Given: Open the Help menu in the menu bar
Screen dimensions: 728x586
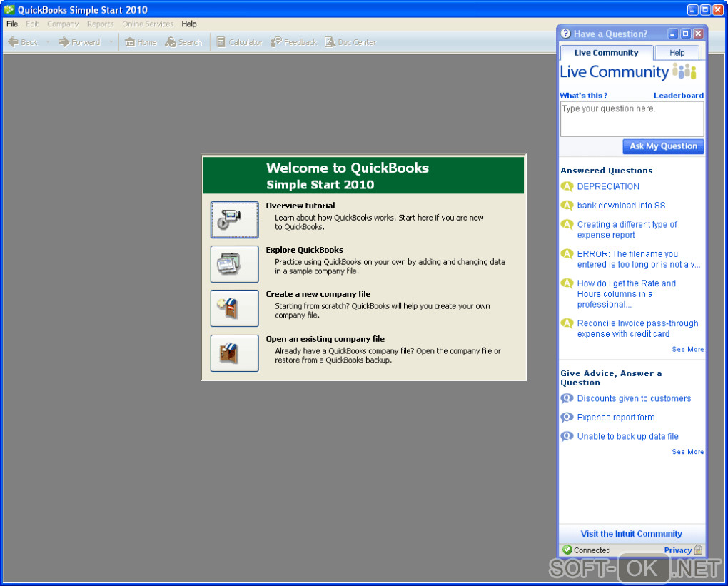Looking at the screenshot, I should click(189, 24).
